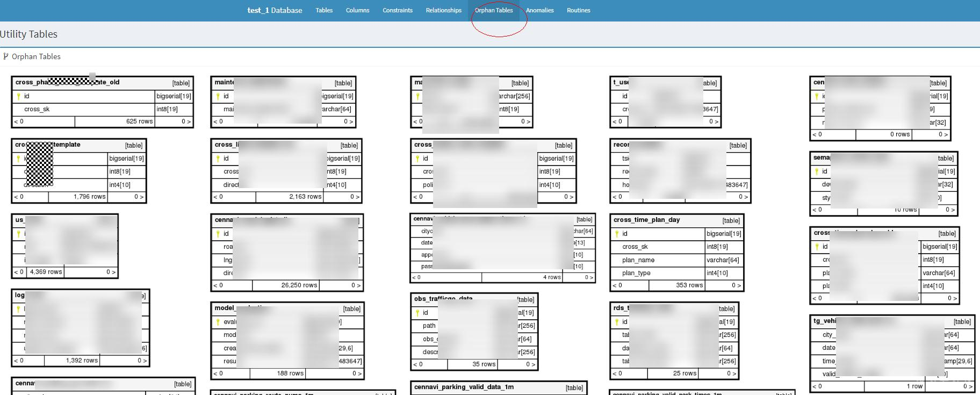Click key icon in the 25-row rds table

click(617, 322)
